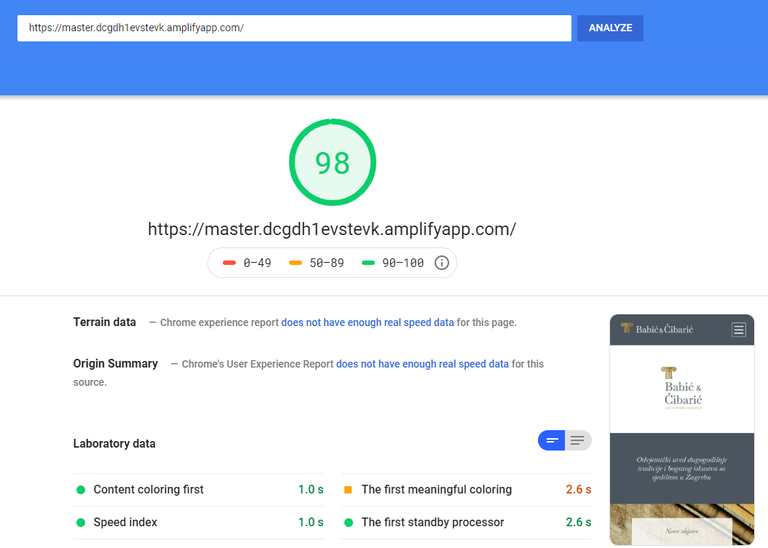Click orange square beside first meaningful coloring
The height and width of the screenshot is (548, 768).
pos(348,490)
